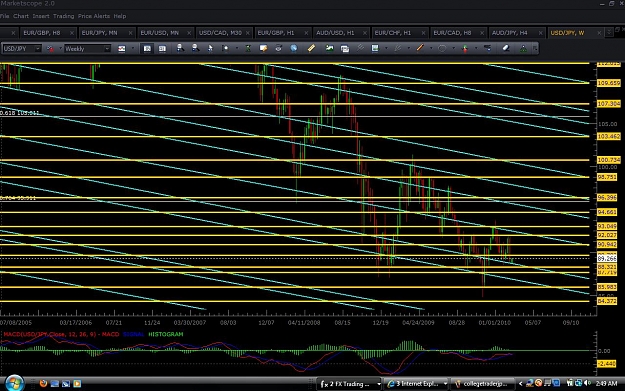Open the Chart menu
The height and width of the screenshot is (391, 625).
pyautogui.click(x=21, y=16)
